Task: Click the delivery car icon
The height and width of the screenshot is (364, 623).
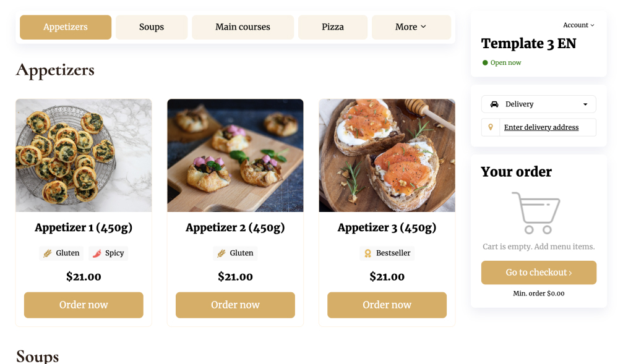Action: click(494, 104)
